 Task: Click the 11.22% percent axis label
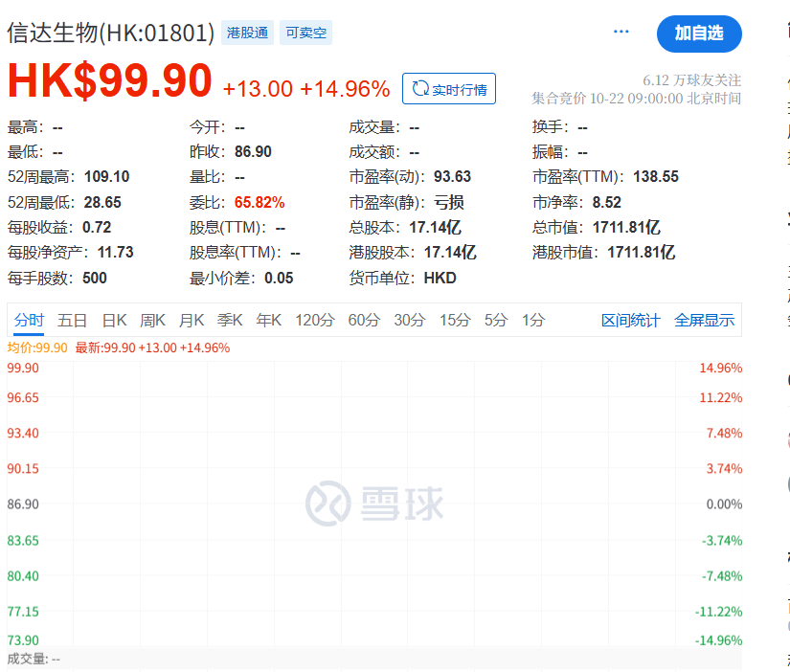tap(720, 398)
